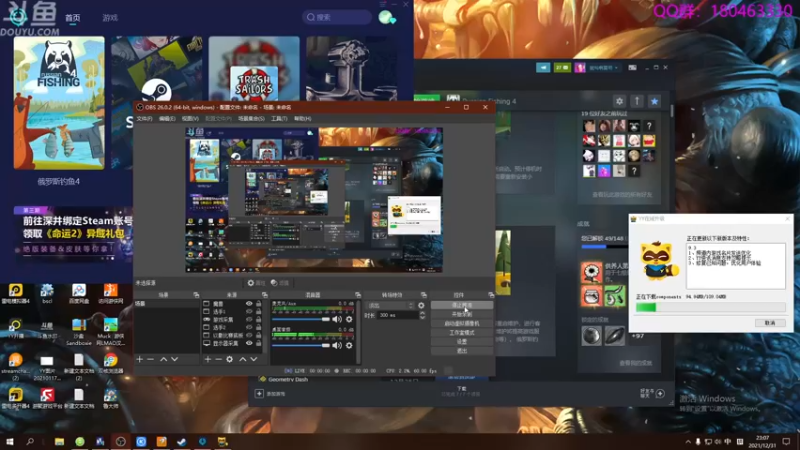Click 取消 in the YY update dialog
This screenshot has width=800, height=450.
coord(770,323)
